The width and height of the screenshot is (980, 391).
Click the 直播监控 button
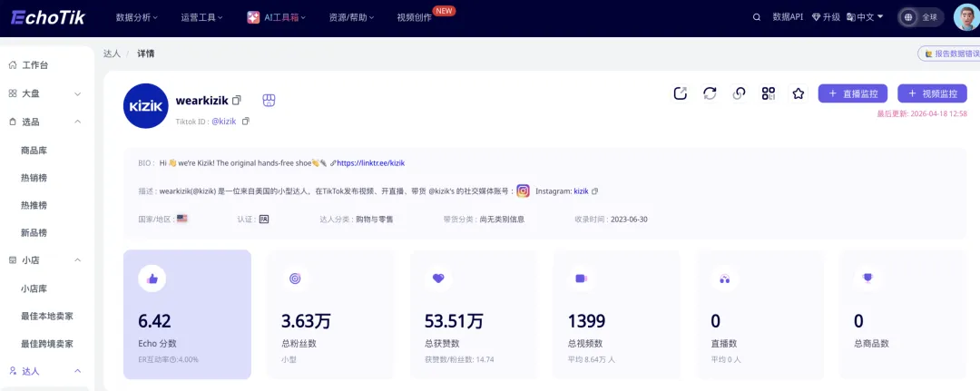click(x=852, y=93)
